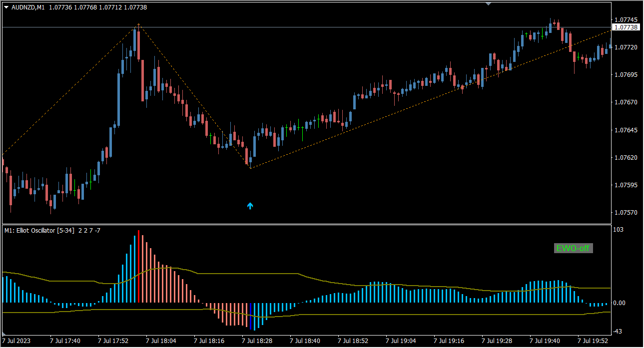Click the oscillator scale value 103
The height and width of the screenshot is (348, 644).
(619, 230)
